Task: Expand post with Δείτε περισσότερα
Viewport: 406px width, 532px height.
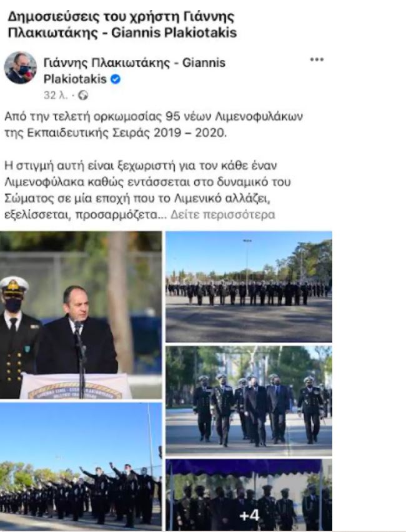Action: click(222, 215)
